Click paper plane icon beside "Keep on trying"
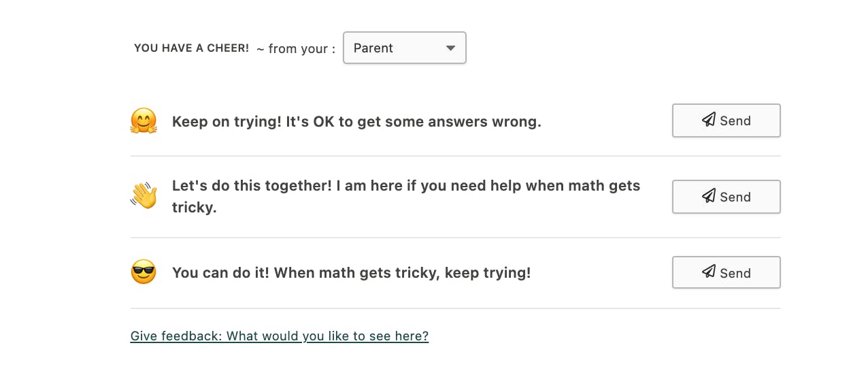 709,120
